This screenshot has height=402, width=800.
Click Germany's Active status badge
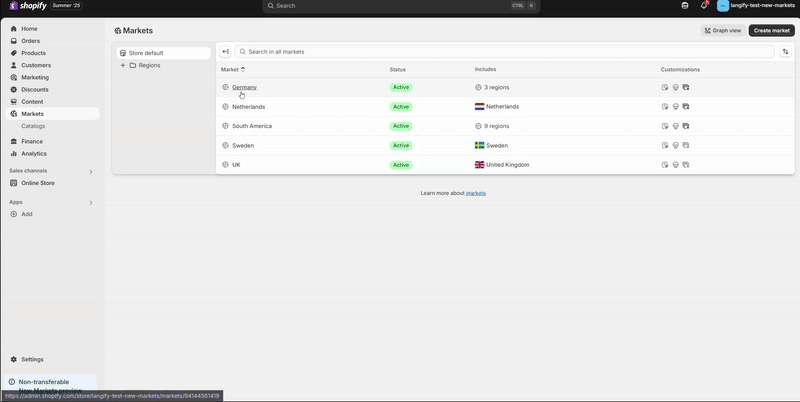(x=401, y=87)
